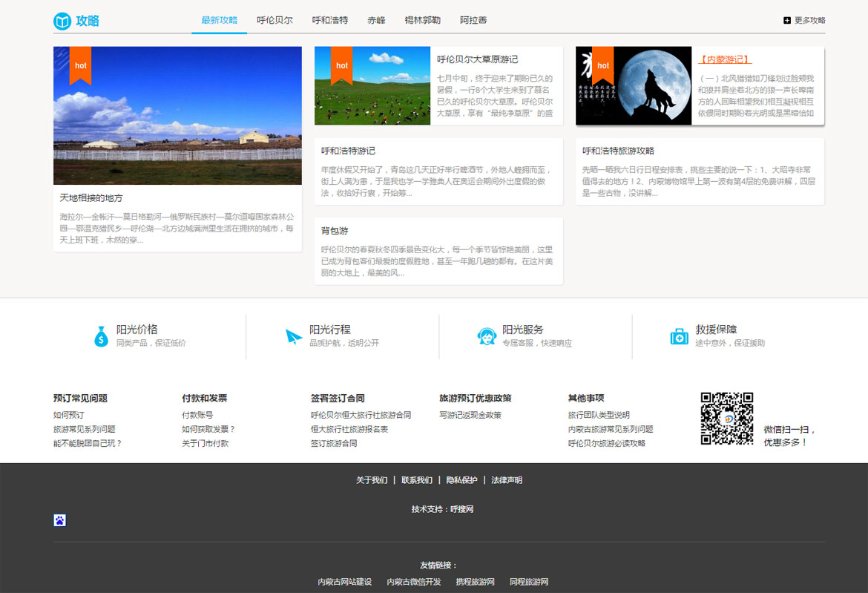Click the plus icon beside 更多攻略
This screenshot has width=868, height=593.
[787, 21]
